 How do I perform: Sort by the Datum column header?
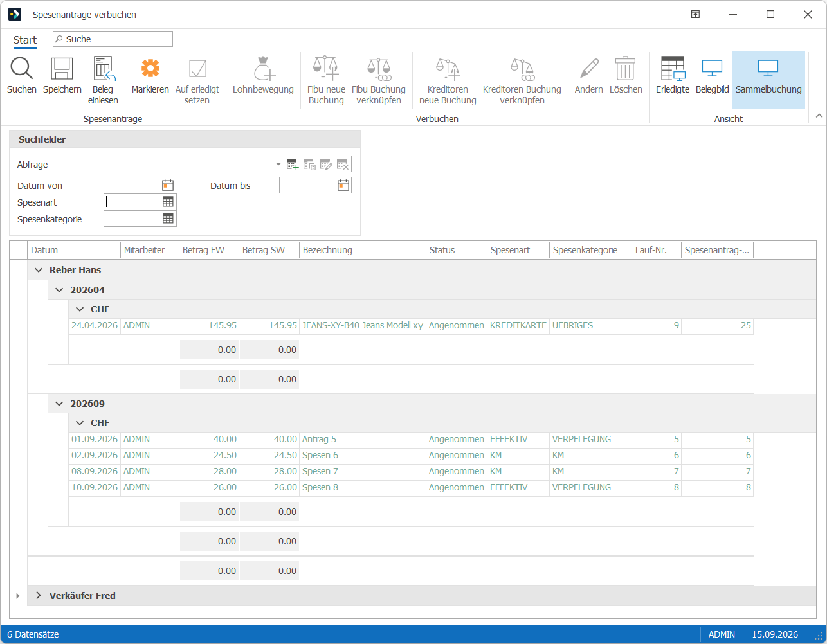point(74,250)
